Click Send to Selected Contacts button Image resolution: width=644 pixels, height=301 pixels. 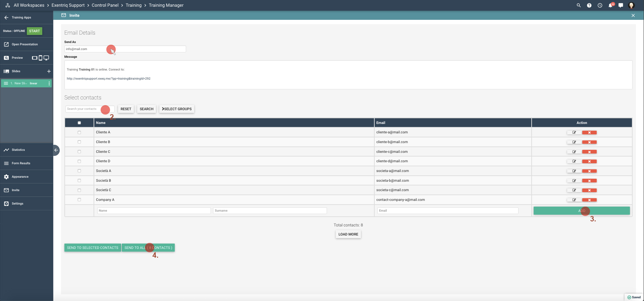93,248
